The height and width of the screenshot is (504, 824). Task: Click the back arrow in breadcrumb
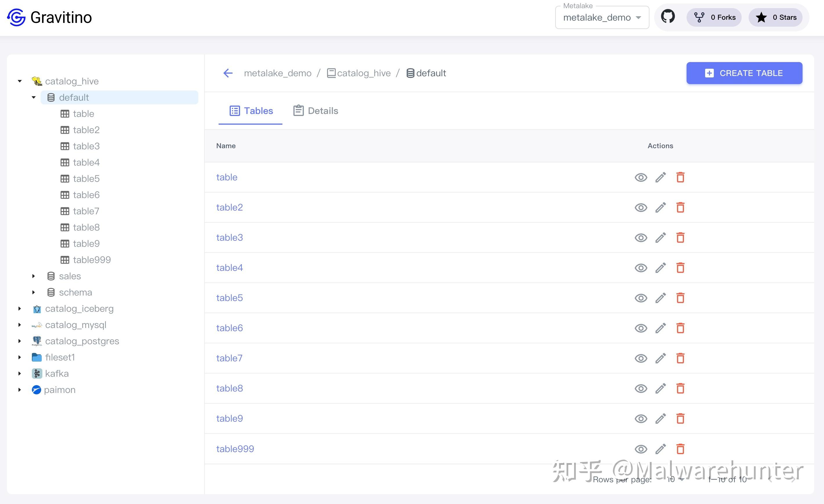click(228, 73)
